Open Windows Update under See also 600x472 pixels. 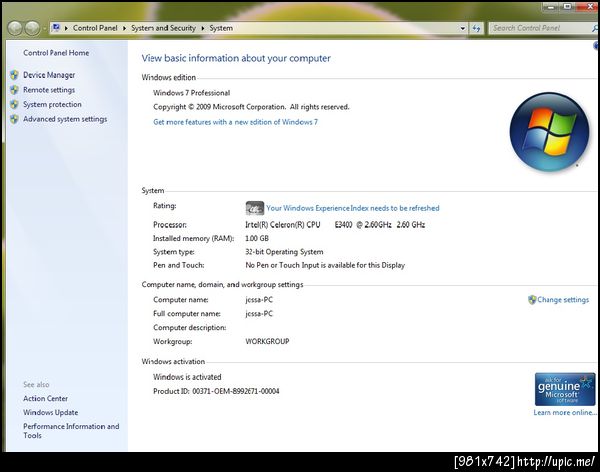point(51,412)
